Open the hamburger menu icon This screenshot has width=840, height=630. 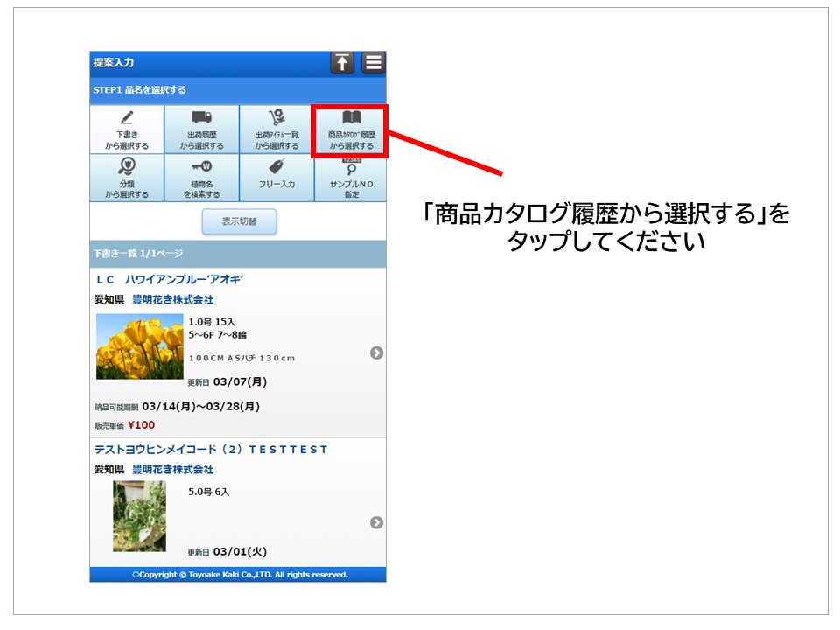tap(374, 63)
